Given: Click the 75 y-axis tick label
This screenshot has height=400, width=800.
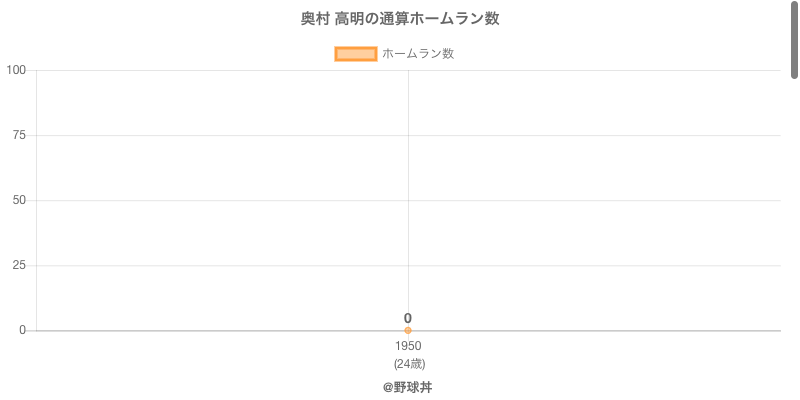Looking at the screenshot, I should [x=20, y=135].
